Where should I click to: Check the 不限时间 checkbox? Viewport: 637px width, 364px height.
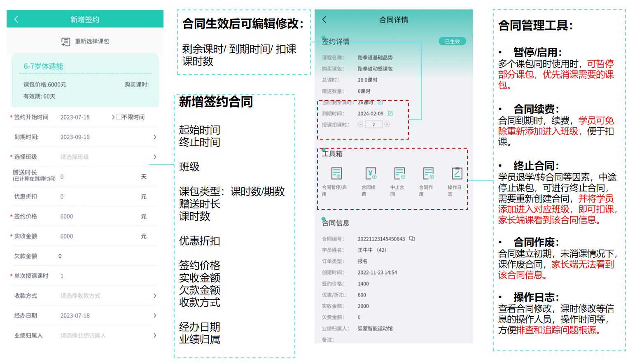(x=119, y=117)
